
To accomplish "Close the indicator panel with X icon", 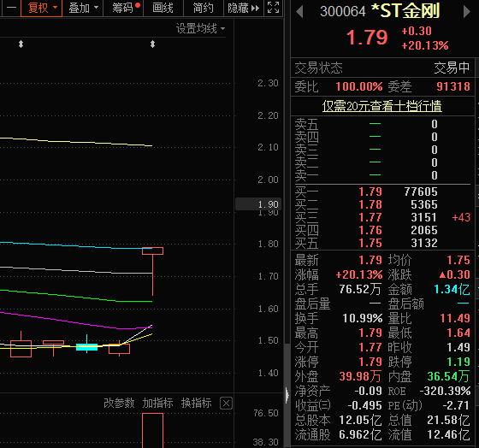I will (226, 404).
